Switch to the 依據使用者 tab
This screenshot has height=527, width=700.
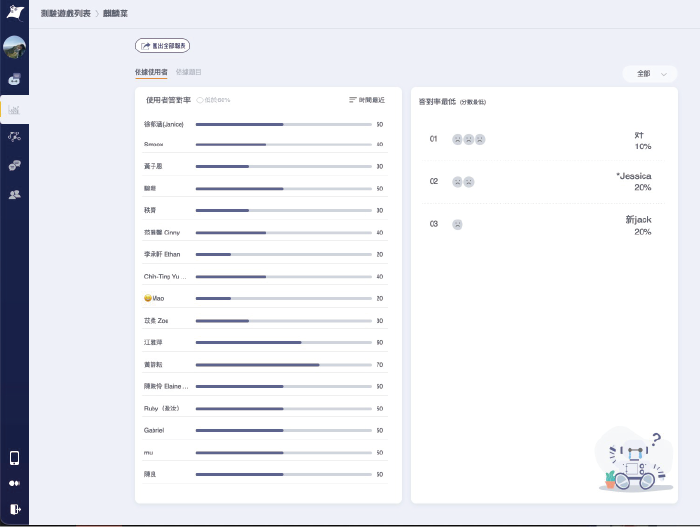(x=151, y=73)
